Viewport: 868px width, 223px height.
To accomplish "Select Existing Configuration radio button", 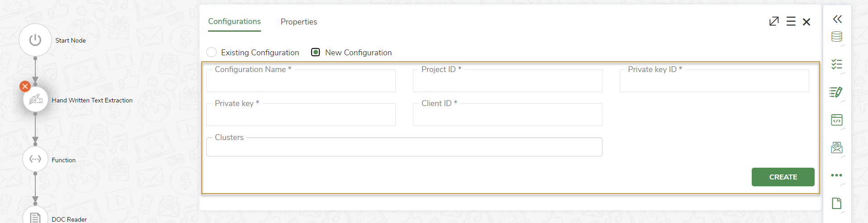I will tap(212, 52).
